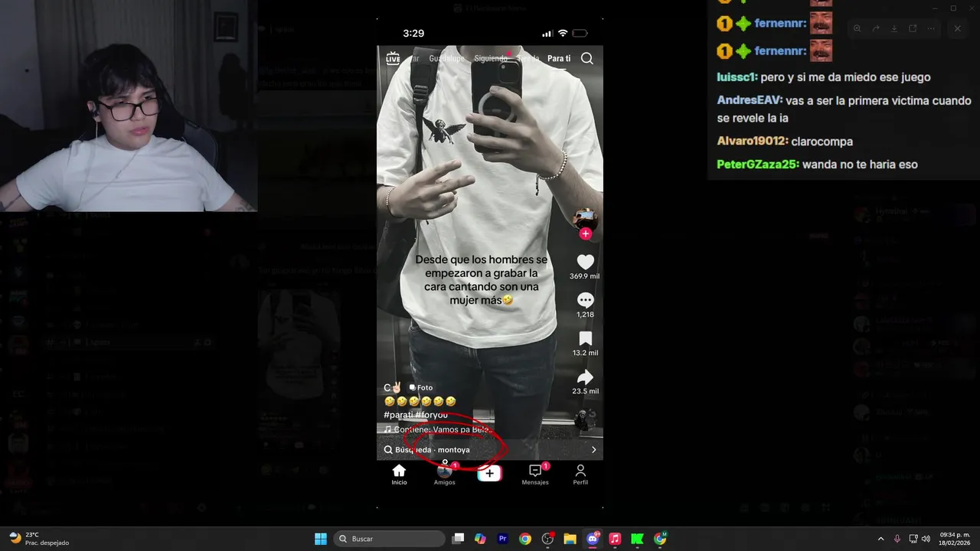Share the post with the arrow icon

[585, 377]
